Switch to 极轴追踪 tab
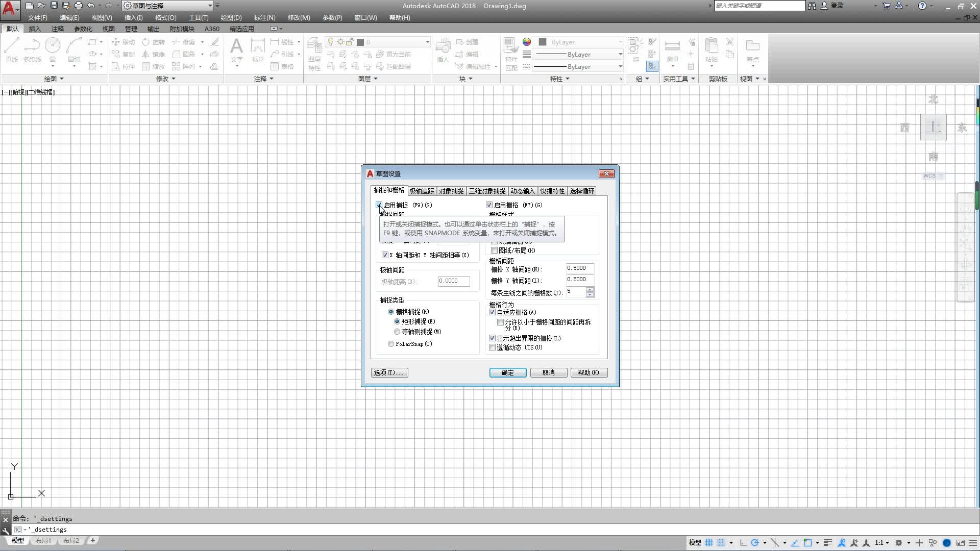 pyautogui.click(x=422, y=191)
